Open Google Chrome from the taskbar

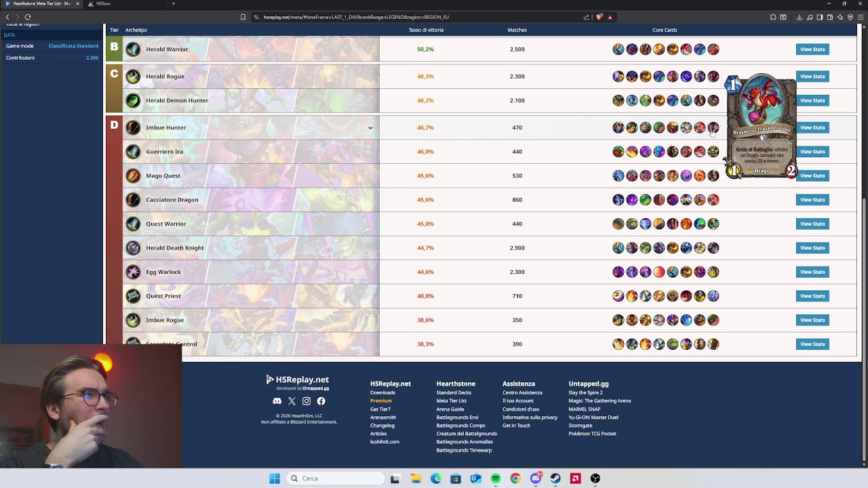pos(515,479)
